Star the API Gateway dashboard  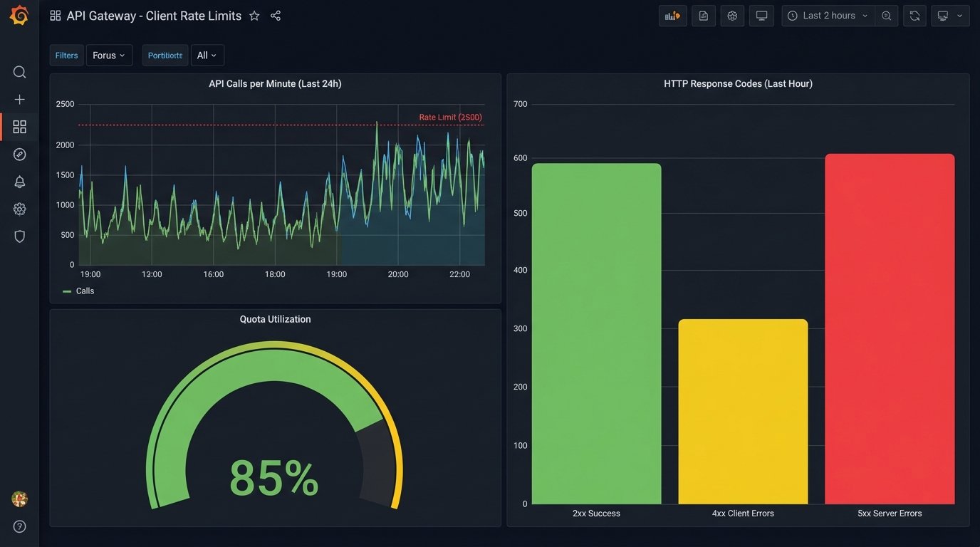coord(254,15)
